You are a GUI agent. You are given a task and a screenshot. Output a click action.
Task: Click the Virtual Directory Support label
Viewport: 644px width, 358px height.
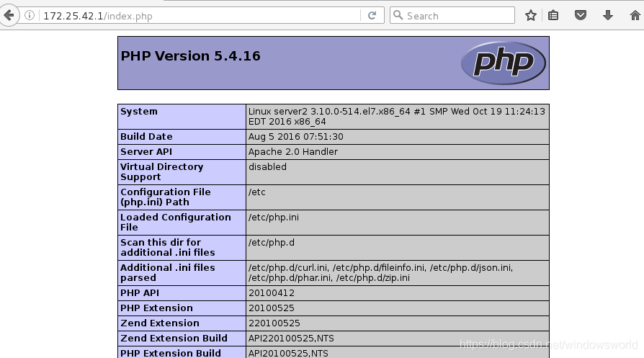pos(162,171)
